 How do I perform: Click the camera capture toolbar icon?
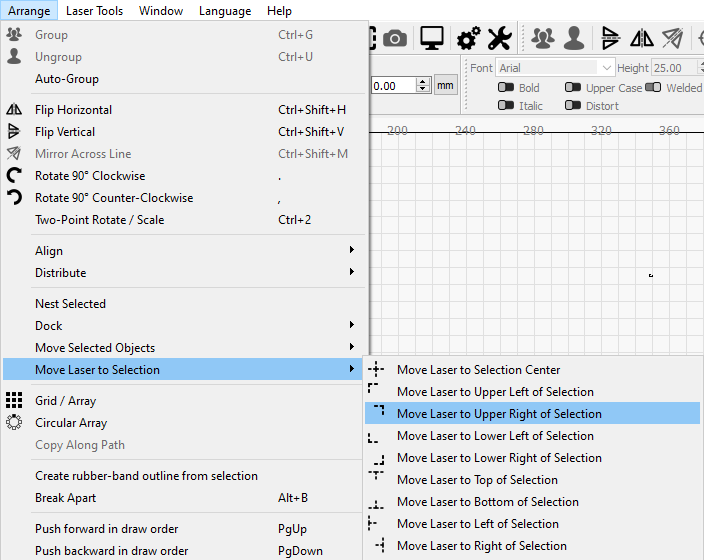(x=395, y=38)
